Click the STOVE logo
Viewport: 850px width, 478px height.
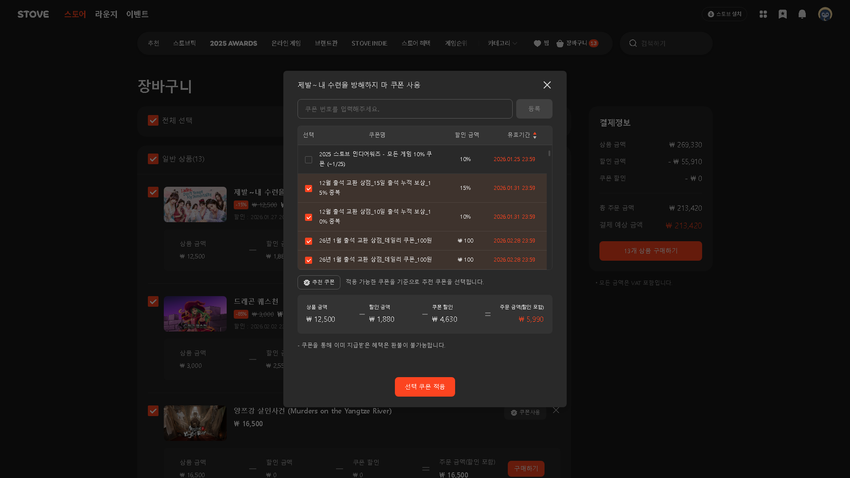(33, 14)
